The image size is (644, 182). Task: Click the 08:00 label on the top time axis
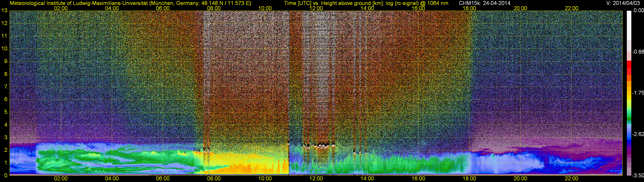pos(214,8)
